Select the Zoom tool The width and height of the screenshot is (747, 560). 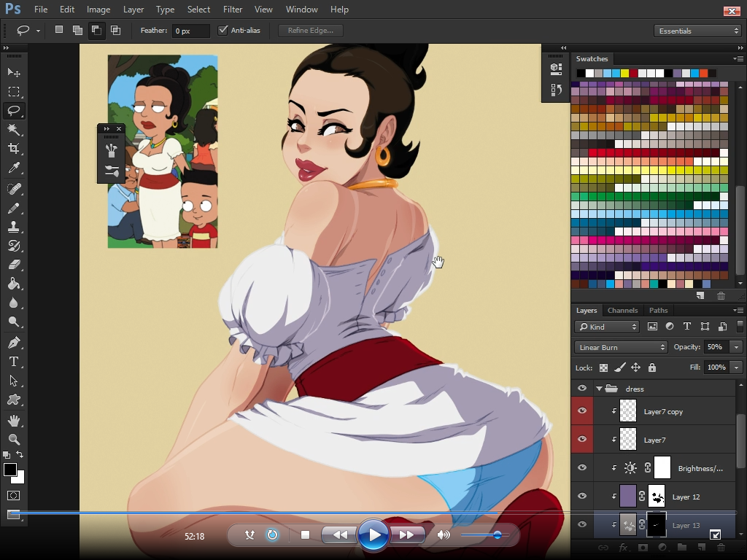[x=14, y=439]
